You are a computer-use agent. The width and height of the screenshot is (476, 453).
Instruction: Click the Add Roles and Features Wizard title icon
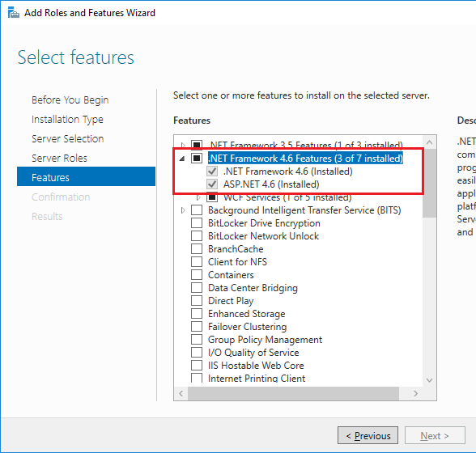pyautogui.click(x=13, y=13)
